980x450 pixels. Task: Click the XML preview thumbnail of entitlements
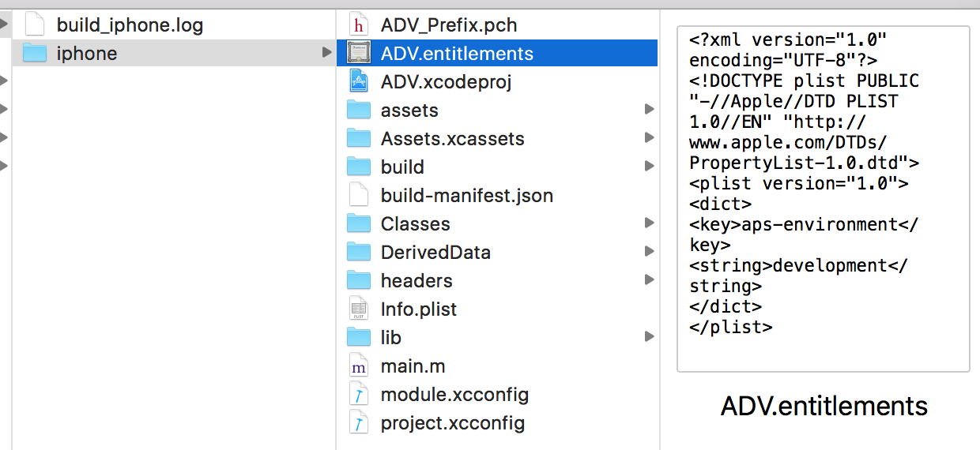click(824, 199)
